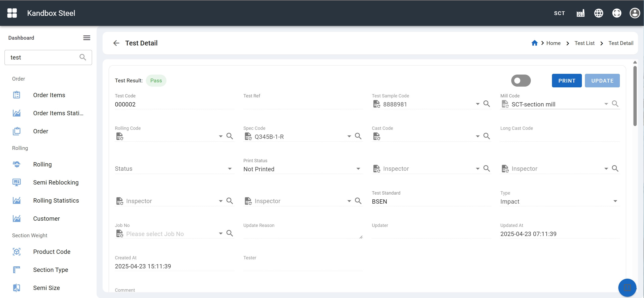
Task: Click the blue home breadcrumb icon
Action: pyautogui.click(x=534, y=43)
